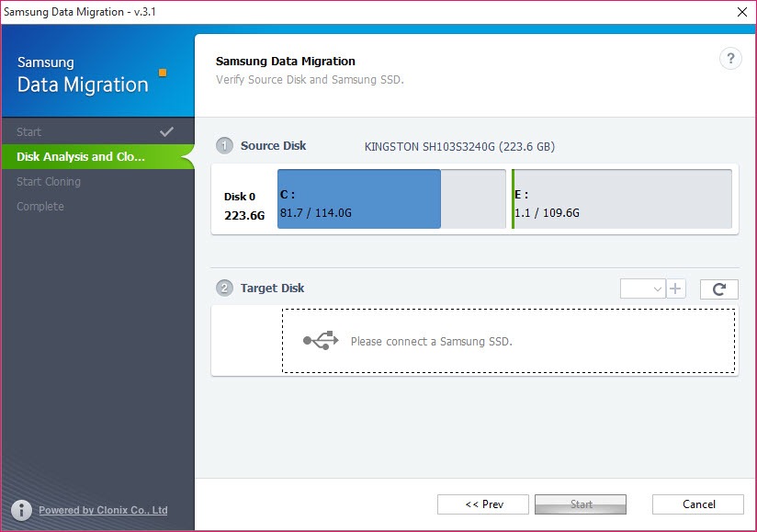Click the 1.1 / 109.6G usage text

[547, 213]
